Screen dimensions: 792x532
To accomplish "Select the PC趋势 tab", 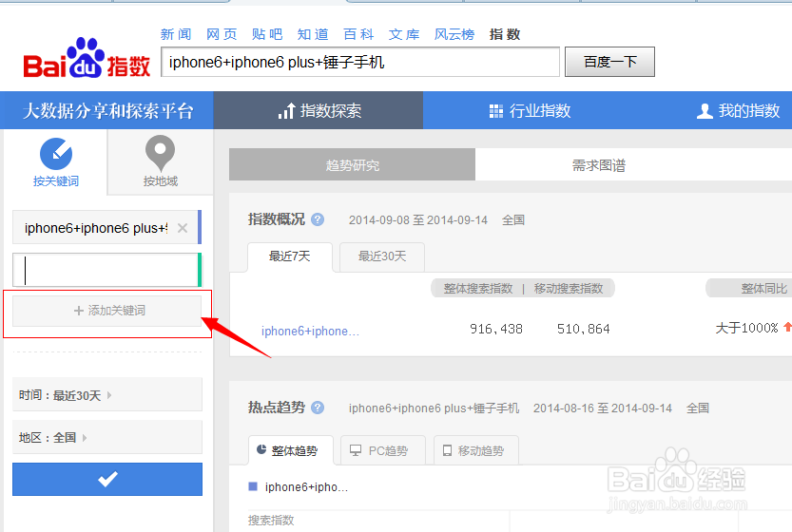I will (383, 450).
